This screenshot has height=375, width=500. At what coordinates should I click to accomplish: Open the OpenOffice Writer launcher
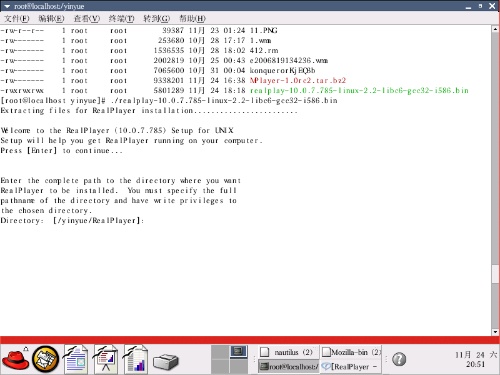tap(75, 359)
